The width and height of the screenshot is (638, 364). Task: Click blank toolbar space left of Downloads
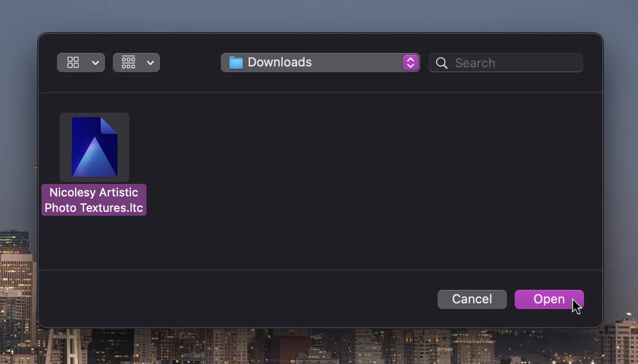click(190, 63)
